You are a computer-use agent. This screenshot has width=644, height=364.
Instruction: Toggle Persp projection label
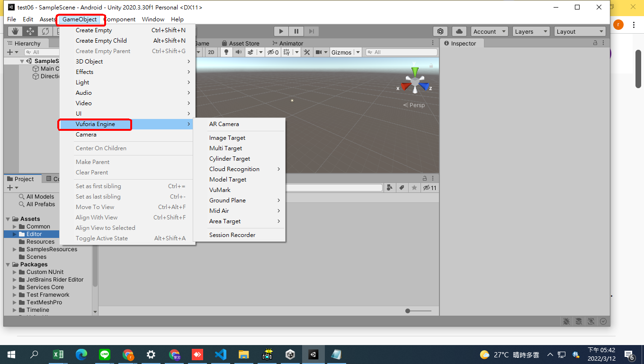pos(414,105)
